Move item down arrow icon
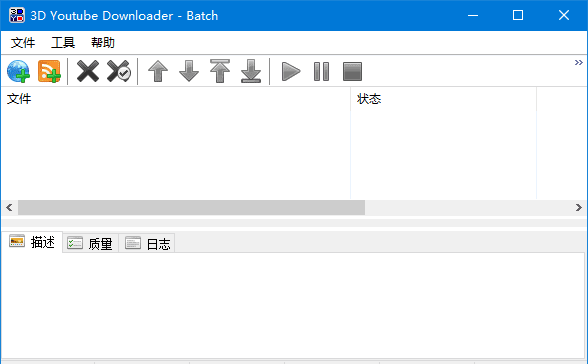The image size is (588, 364). tap(189, 71)
